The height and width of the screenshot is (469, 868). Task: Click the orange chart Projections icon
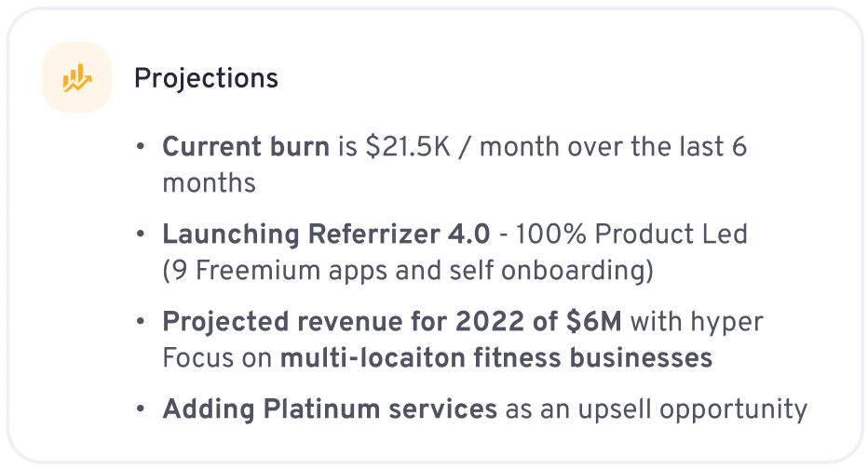(77, 77)
